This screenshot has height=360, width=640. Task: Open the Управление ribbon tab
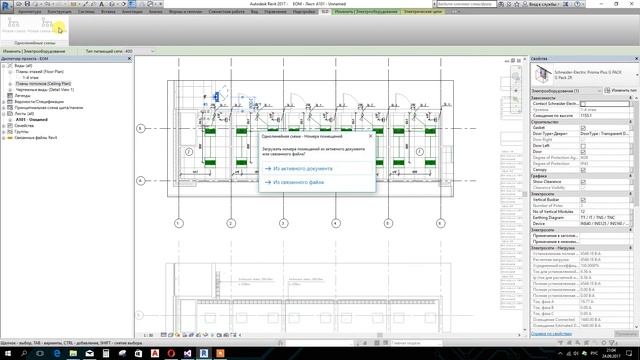tap(275, 12)
